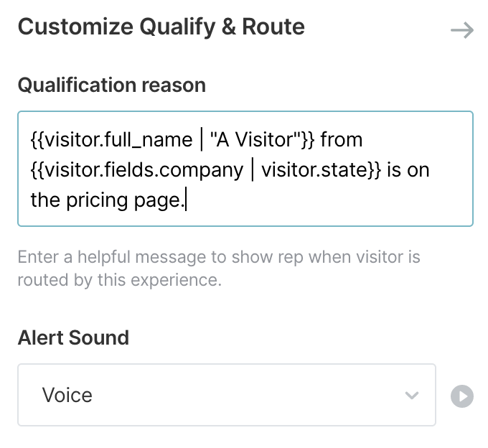This screenshot has height=448, width=488.
Task: Place cursor on 'visitor.full_name' token
Action: click(x=119, y=139)
